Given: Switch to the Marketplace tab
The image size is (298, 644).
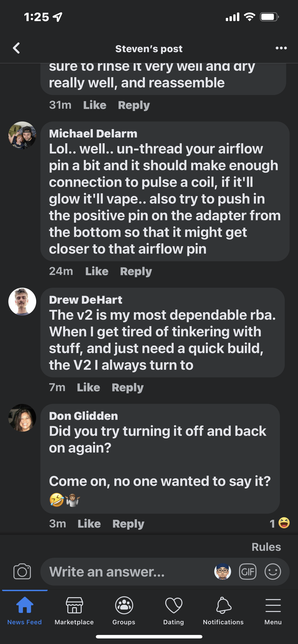Looking at the screenshot, I should pyautogui.click(x=74, y=610).
